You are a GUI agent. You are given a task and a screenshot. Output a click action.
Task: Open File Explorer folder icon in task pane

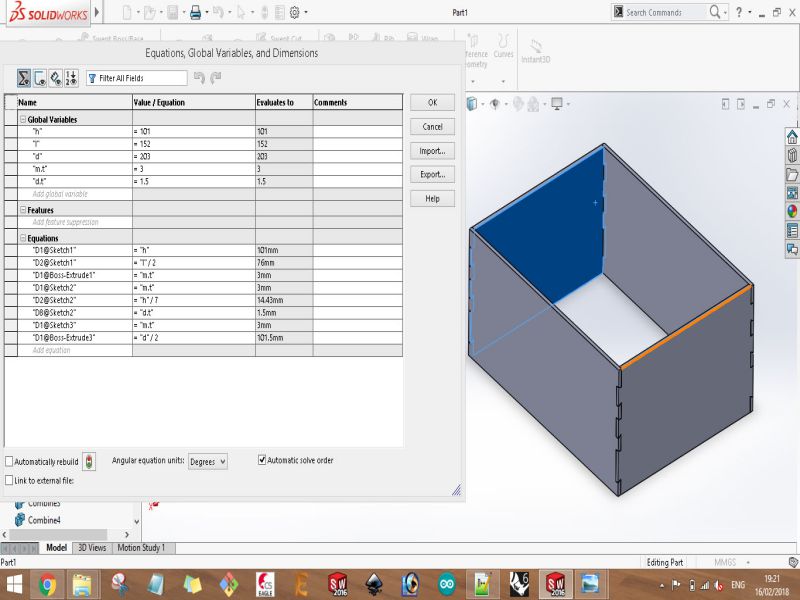pos(792,174)
